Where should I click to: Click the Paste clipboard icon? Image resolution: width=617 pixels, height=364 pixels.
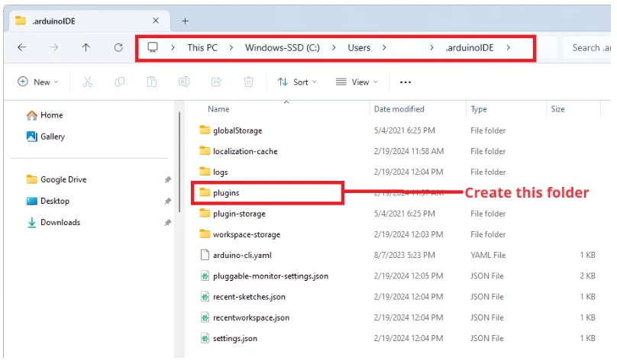(152, 82)
